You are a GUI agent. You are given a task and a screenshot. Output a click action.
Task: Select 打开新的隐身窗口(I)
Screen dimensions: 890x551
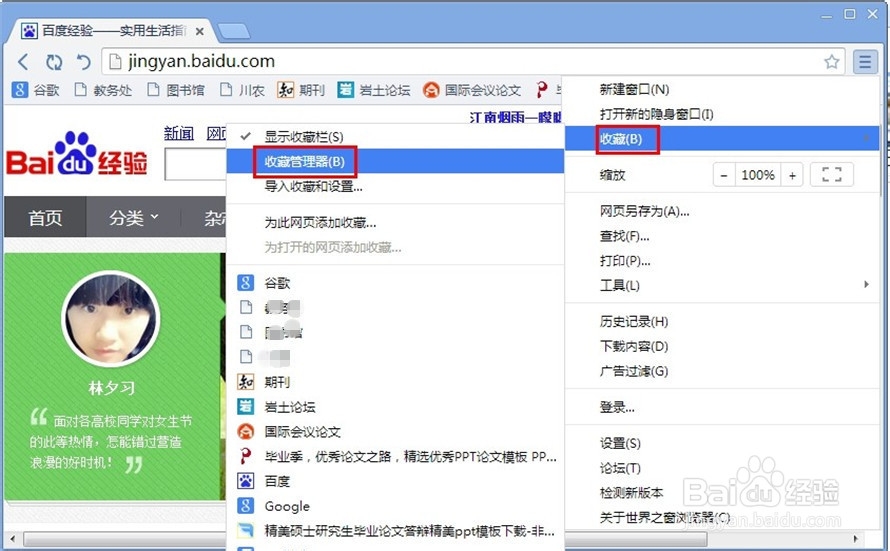(722, 114)
